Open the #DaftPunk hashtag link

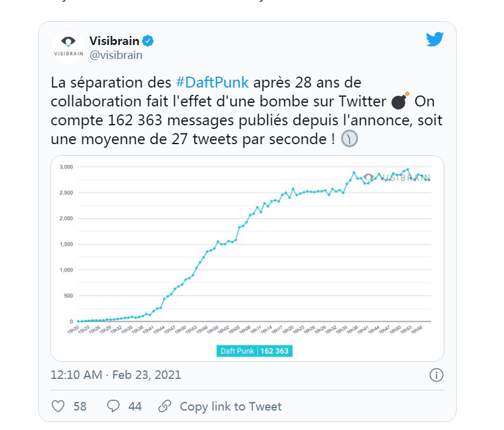tap(212, 82)
